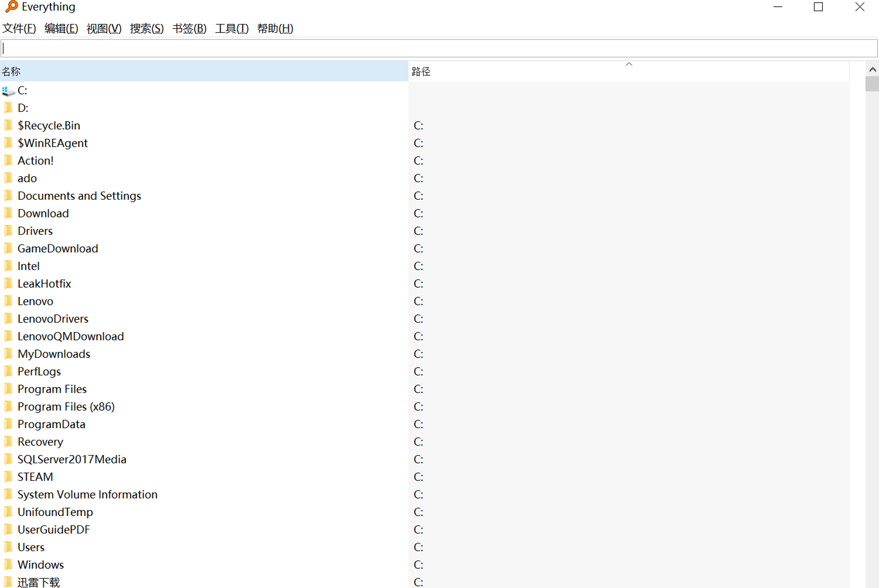Maximize the Everything window

(818, 7)
